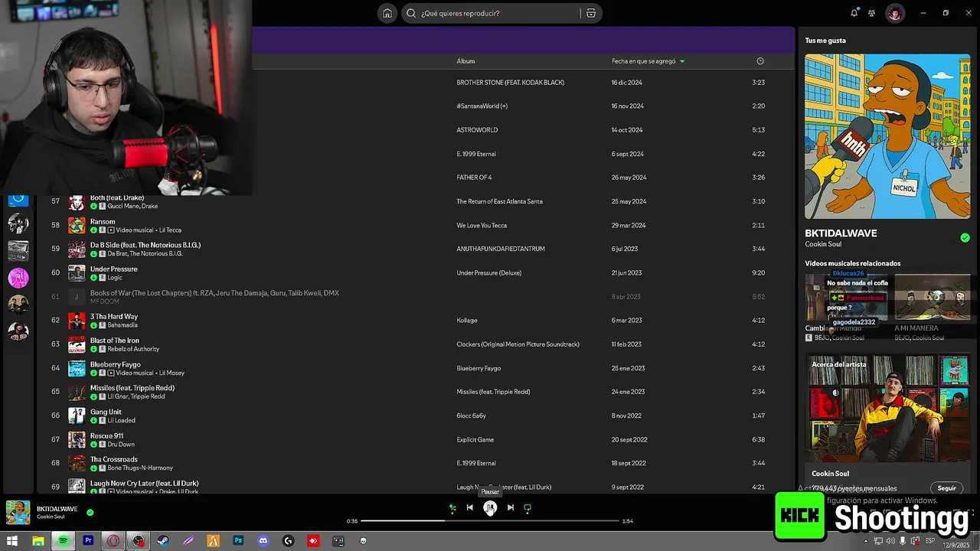This screenshot has height=551, width=980.
Task: Open the blue circle playlist in library sidebar
Action: [18, 200]
